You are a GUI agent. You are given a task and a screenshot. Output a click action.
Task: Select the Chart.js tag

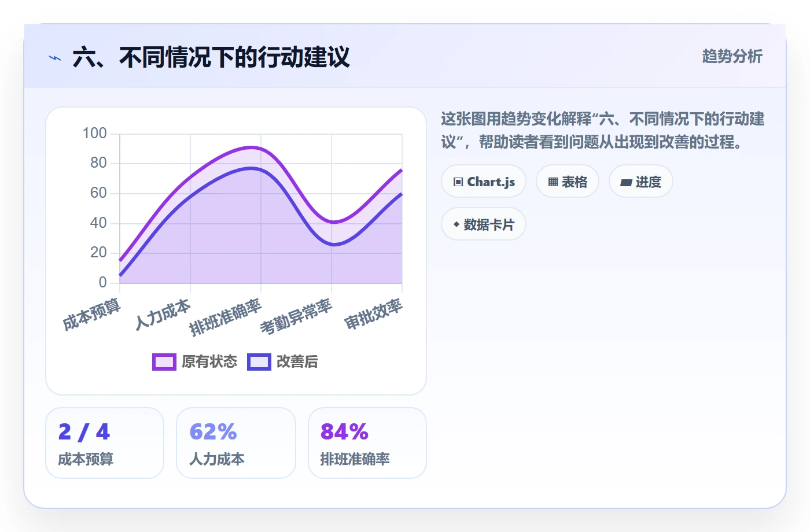pyautogui.click(x=484, y=182)
